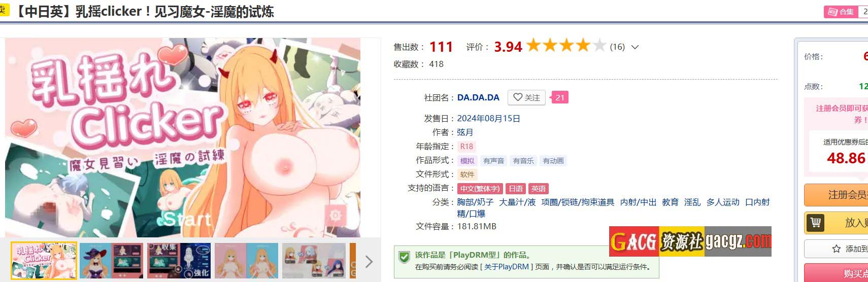The width and height of the screenshot is (868, 282).
Task: Click the gold star rating icons
Action: click(566, 46)
